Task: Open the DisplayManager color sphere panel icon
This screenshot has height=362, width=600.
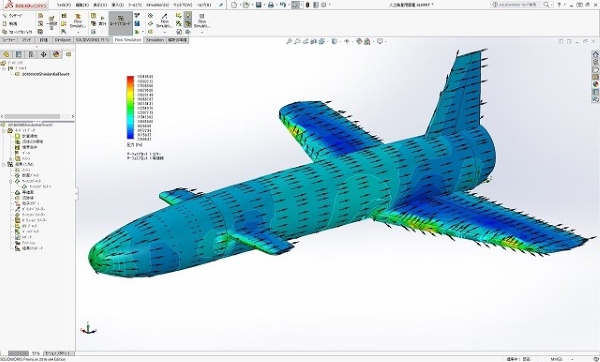Action: [x=56, y=54]
